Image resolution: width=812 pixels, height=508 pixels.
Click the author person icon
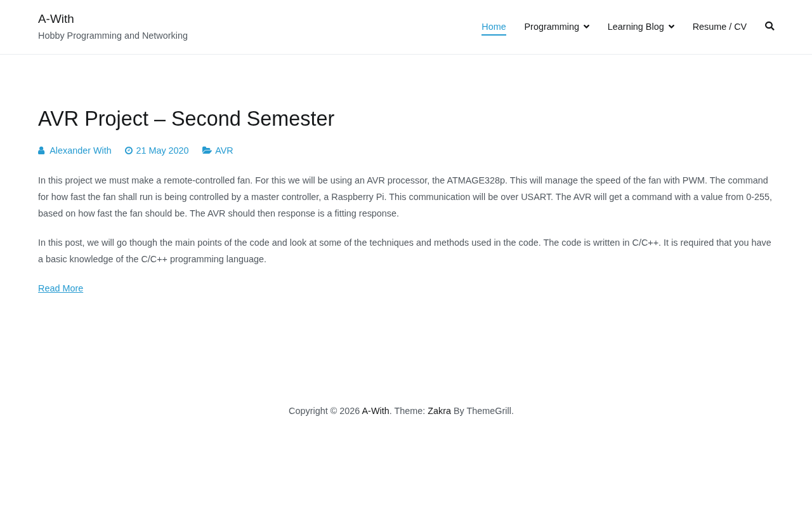(41, 150)
